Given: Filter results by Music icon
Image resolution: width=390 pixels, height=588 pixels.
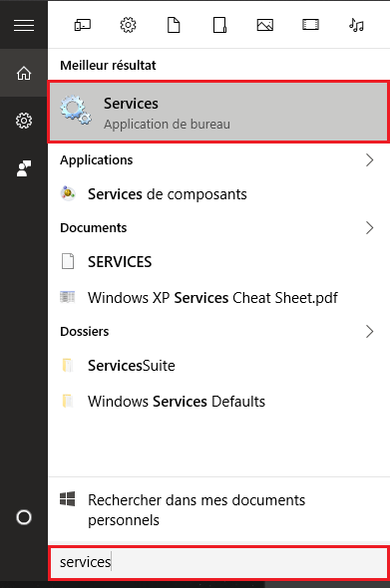Looking at the screenshot, I should 356,25.
